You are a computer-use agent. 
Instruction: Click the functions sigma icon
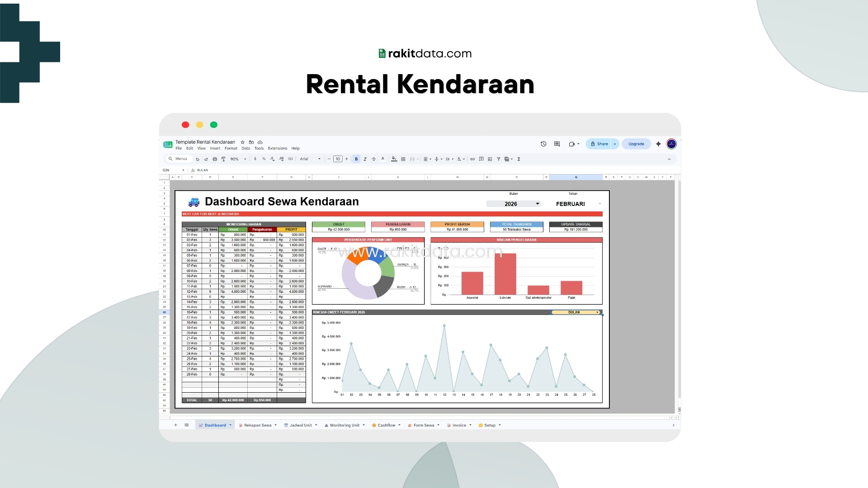click(x=519, y=159)
